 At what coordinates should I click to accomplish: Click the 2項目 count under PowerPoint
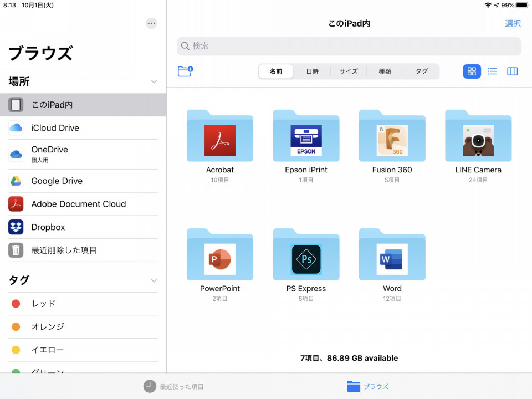[x=220, y=299]
